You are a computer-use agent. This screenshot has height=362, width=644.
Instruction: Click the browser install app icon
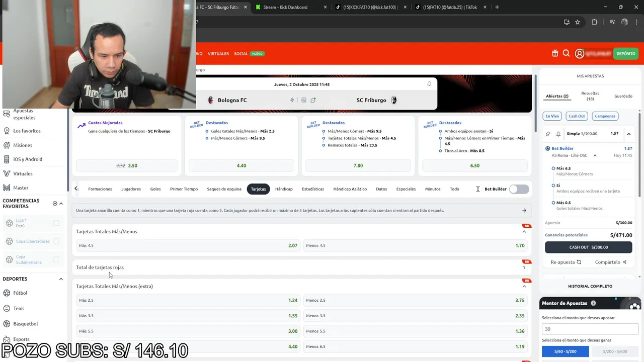pos(567,22)
